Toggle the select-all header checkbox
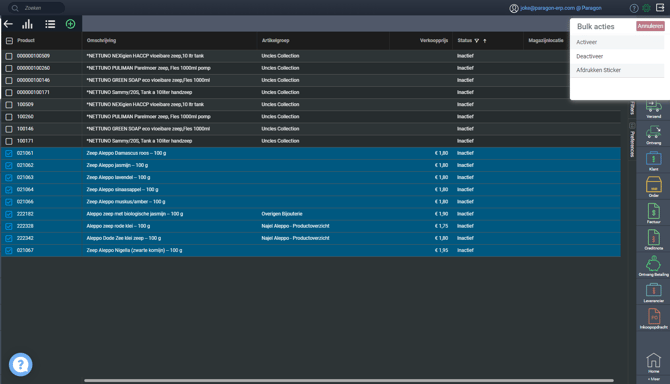Screen dimensions: 670x384 (9, 41)
